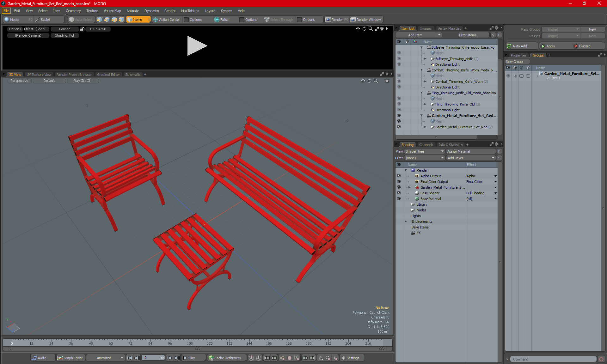Image resolution: width=607 pixels, height=364 pixels.
Task: Toggle visibility of Garden_Metal_Furniture_Set_Red mesh group
Action: [399, 127]
